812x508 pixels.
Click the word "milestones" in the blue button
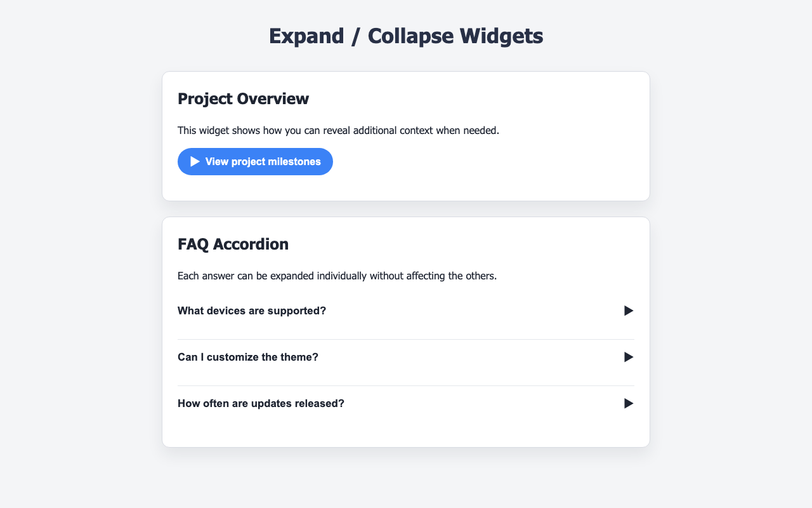pyautogui.click(x=296, y=162)
